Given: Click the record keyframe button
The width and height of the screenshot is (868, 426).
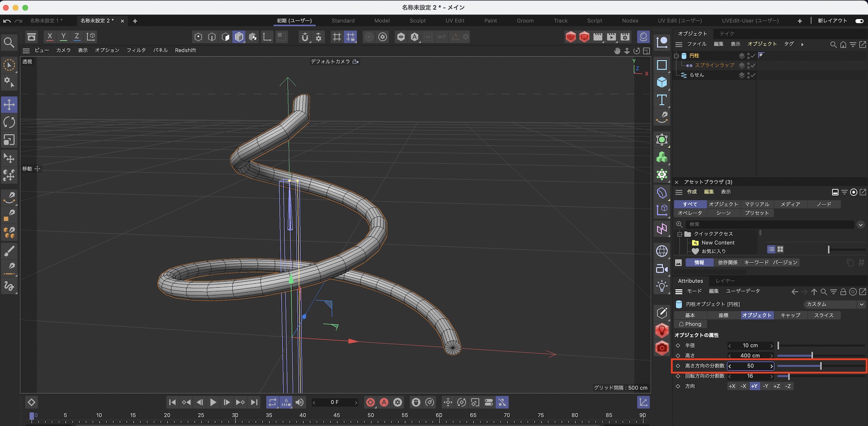Looking at the screenshot, I should coord(370,403).
